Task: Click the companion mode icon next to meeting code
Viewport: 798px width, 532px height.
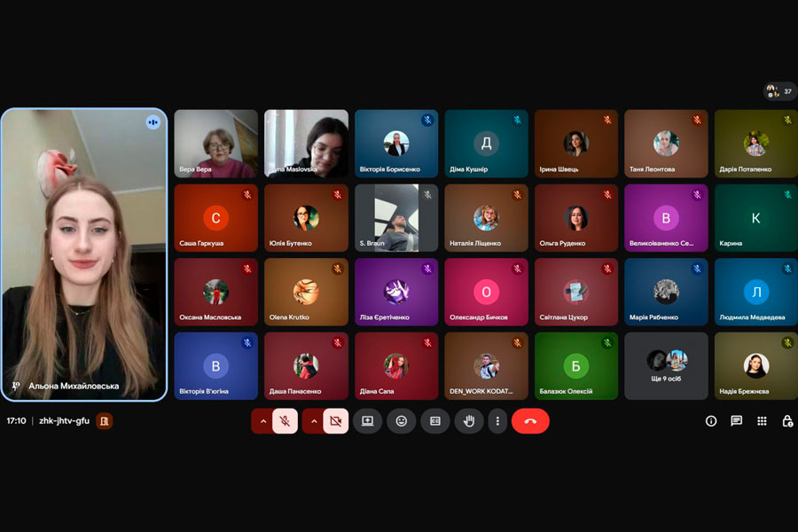Action: (x=105, y=421)
